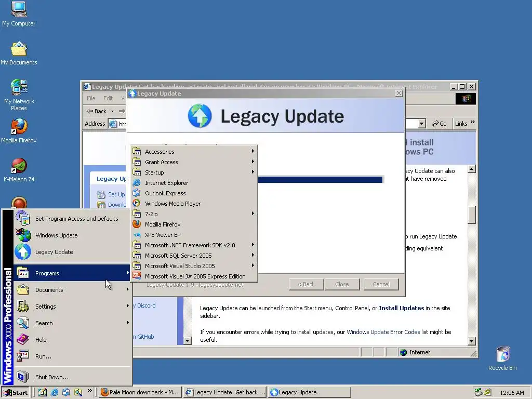The width and height of the screenshot is (532, 399).
Task: Launch Microsoft Visual J# 2005 Express Edition
Action: 194,276
